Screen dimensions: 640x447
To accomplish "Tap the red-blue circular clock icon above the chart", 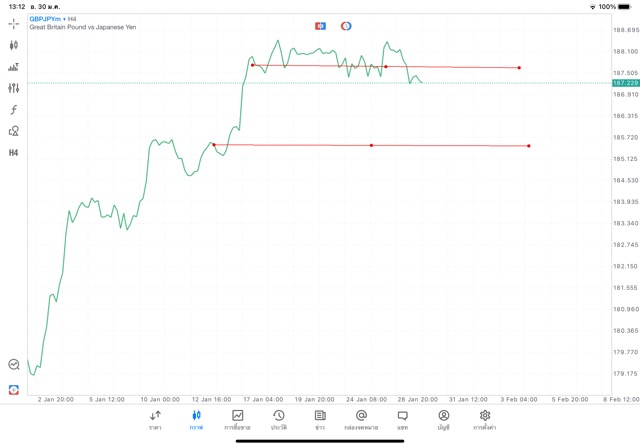I will point(346,26).
